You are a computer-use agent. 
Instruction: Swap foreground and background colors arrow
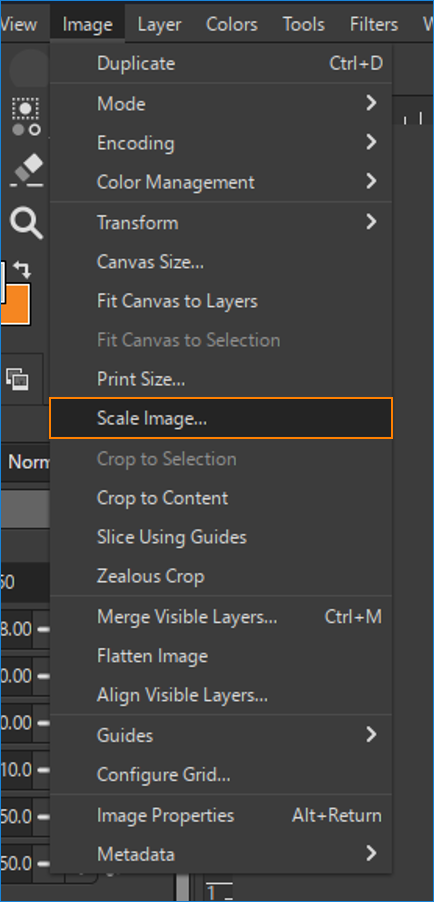(x=23, y=270)
